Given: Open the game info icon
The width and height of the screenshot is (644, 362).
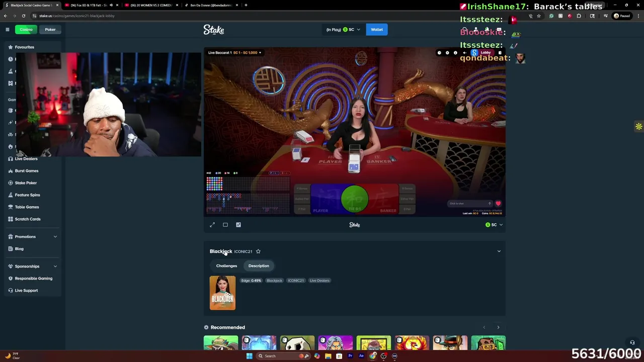Looking at the screenshot, I should pyautogui.click(x=455, y=53).
